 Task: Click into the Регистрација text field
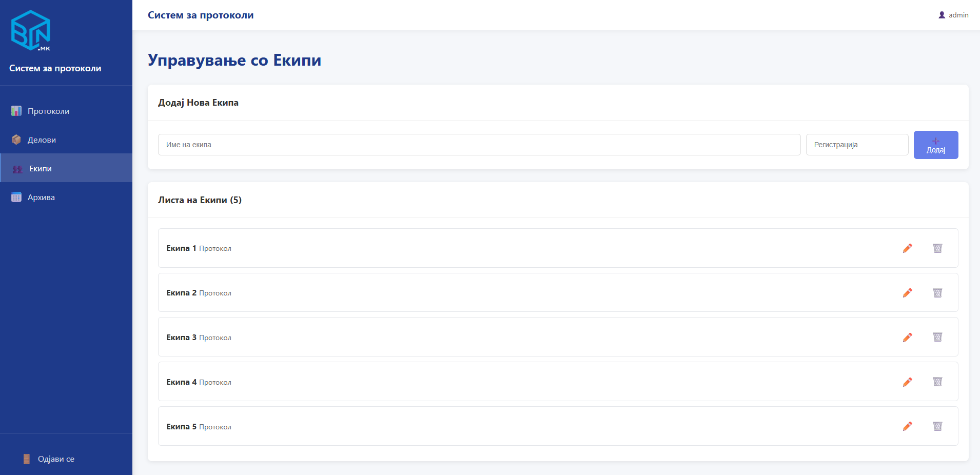(857, 145)
